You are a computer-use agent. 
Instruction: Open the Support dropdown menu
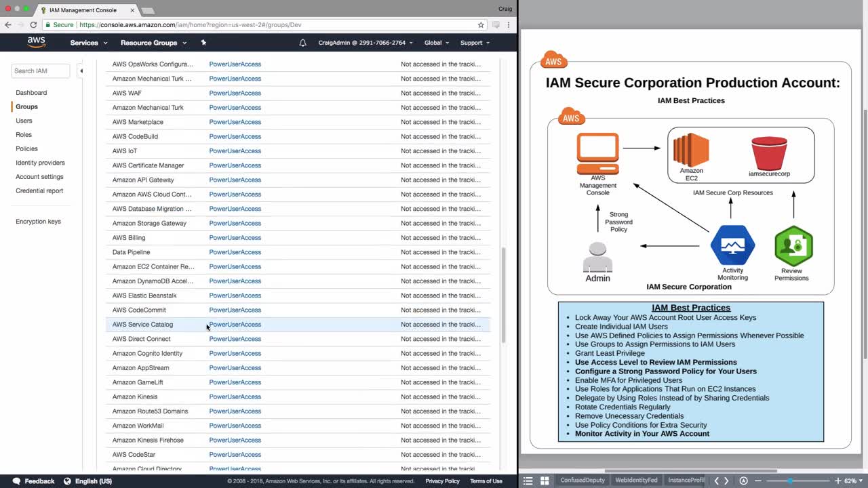pyautogui.click(x=475, y=43)
